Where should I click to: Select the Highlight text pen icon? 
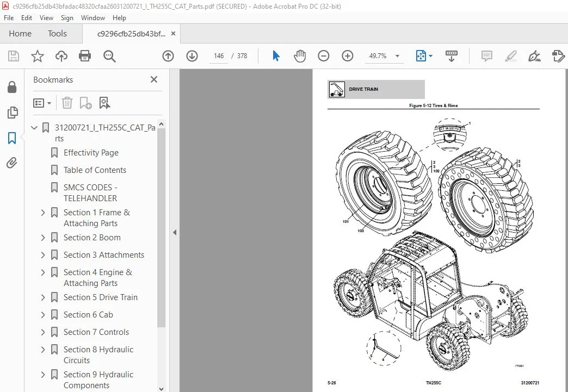(x=511, y=56)
